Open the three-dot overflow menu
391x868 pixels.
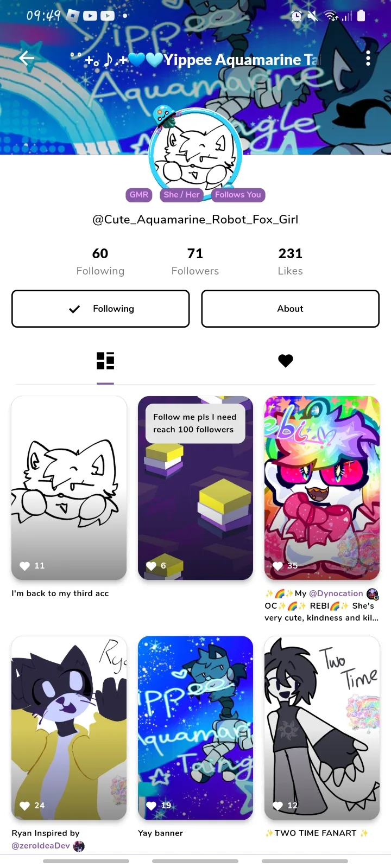[x=368, y=59]
